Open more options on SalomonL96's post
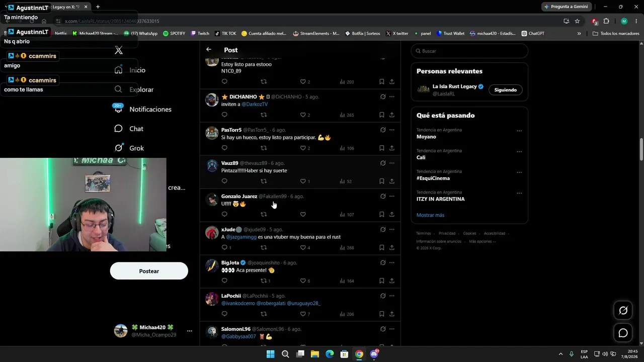 point(392,329)
